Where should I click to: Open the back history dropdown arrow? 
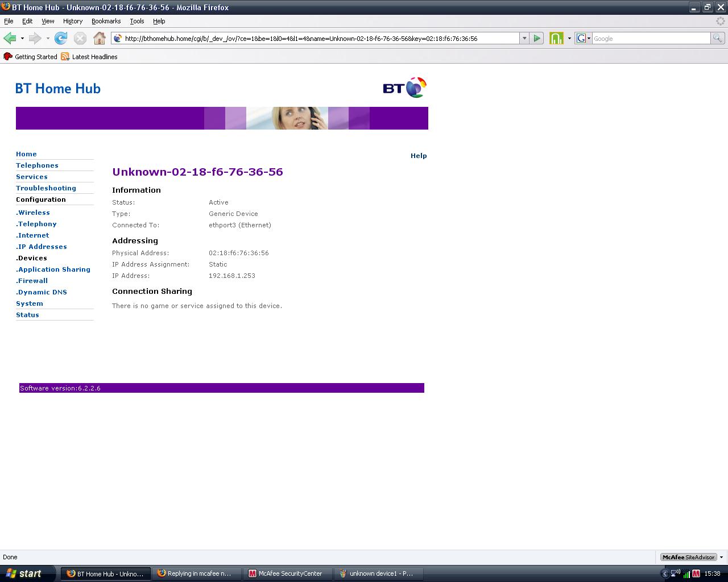[x=22, y=38]
